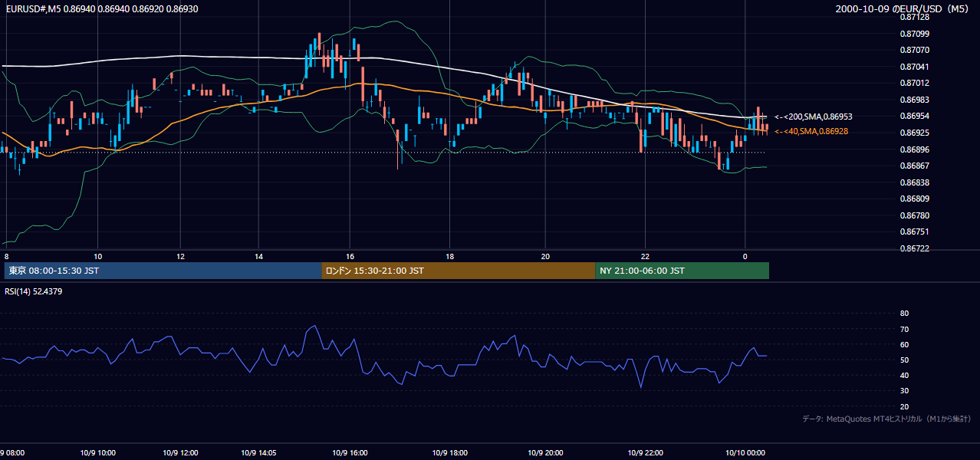Click the 0.86838 price axis label
The image size is (980, 460).
coord(914,182)
